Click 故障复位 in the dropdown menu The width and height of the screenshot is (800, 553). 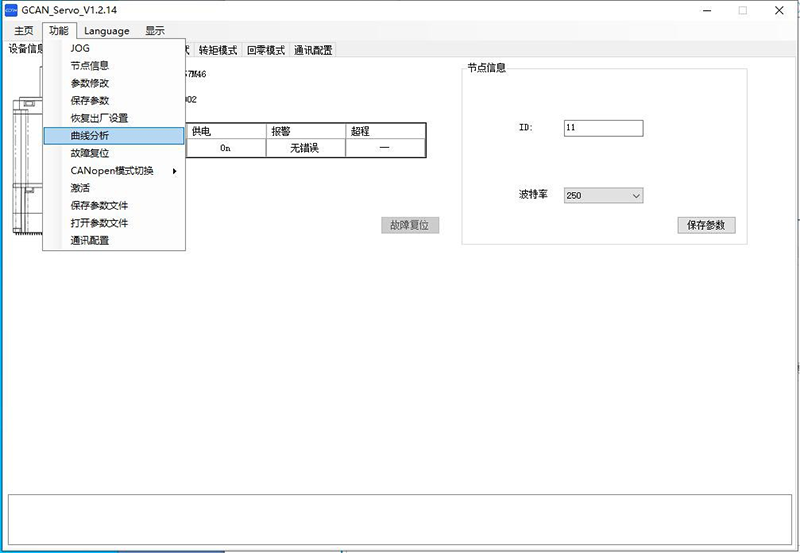(90, 153)
